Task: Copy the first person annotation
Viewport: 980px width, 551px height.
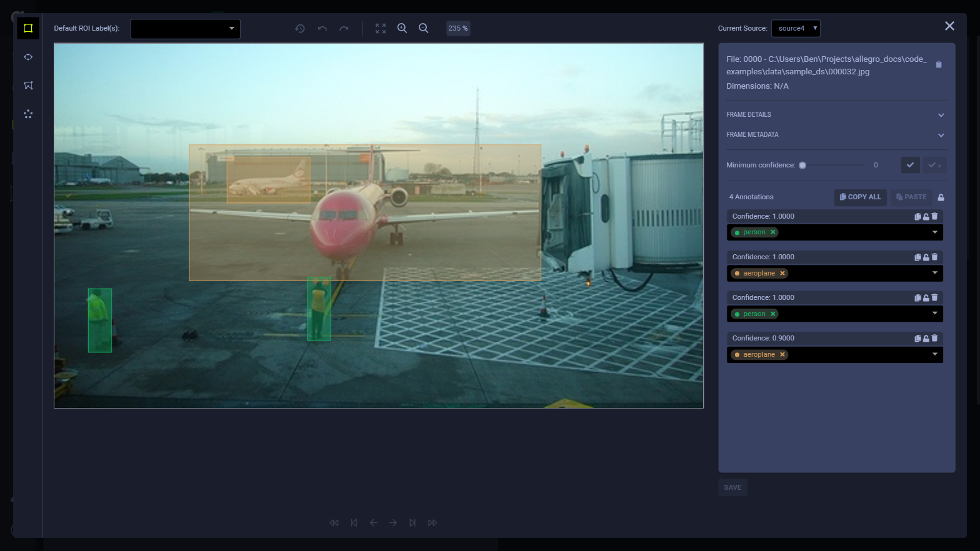Action: (x=917, y=217)
